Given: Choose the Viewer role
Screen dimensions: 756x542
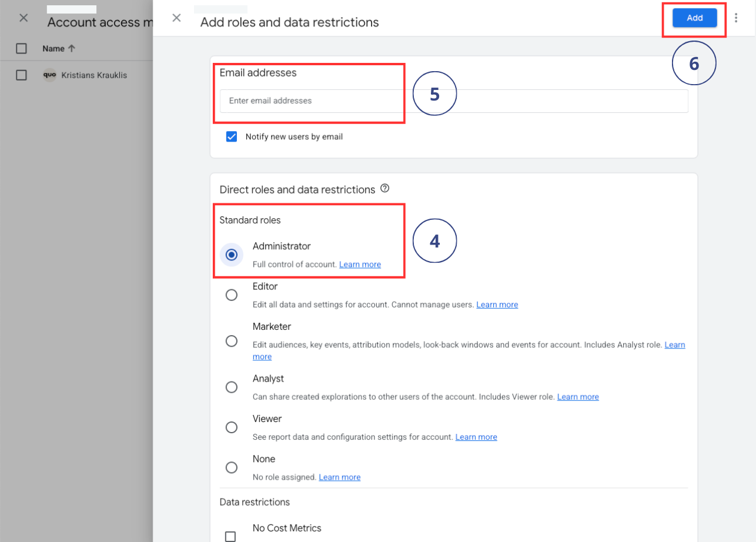Looking at the screenshot, I should (232, 427).
